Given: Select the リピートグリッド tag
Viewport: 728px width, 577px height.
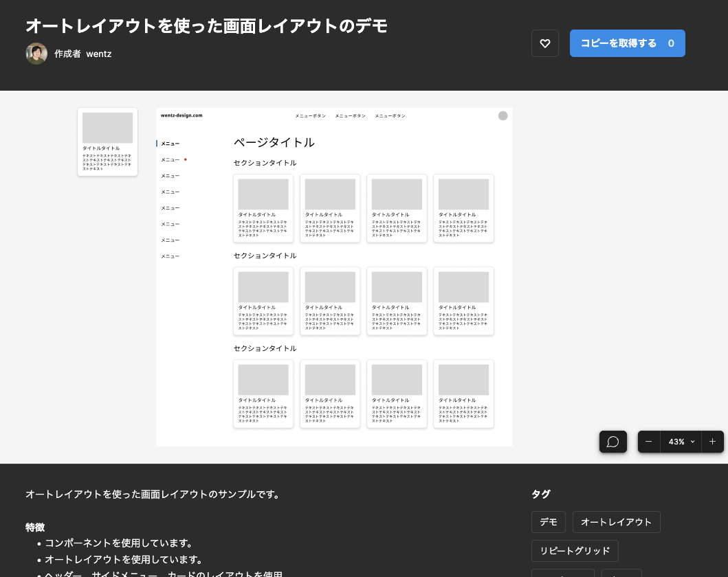Looking at the screenshot, I should point(575,550).
